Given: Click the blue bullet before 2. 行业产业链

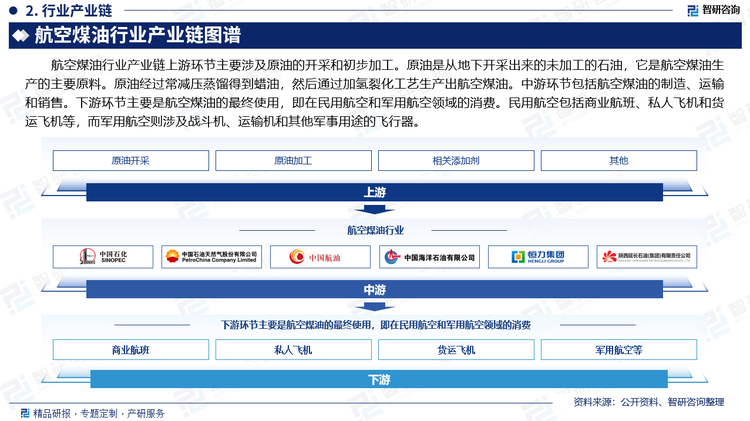Looking at the screenshot, I should click(x=13, y=10).
